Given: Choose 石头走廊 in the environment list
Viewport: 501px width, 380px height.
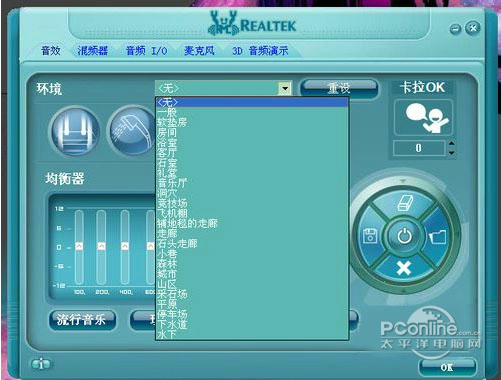Looking at the screenshot, I should coord(252,243).
